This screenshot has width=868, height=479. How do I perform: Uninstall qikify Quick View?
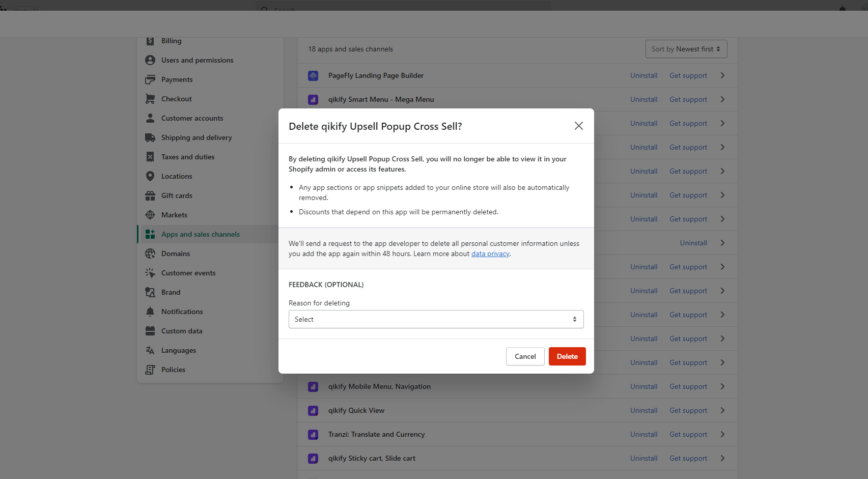pos(643,410)
